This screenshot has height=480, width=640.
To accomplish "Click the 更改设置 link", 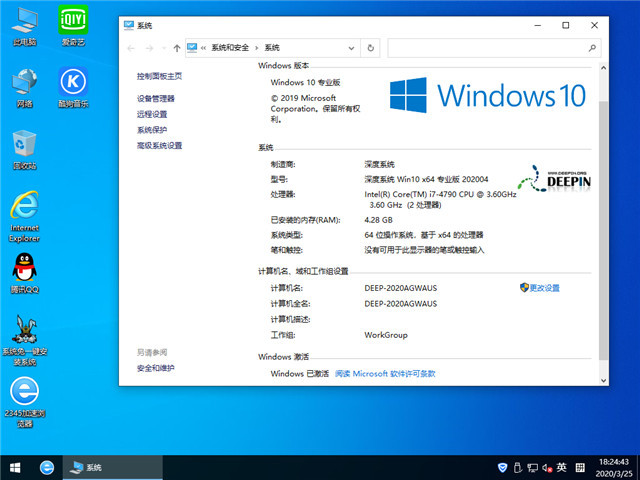I will (x=544, y=288).
